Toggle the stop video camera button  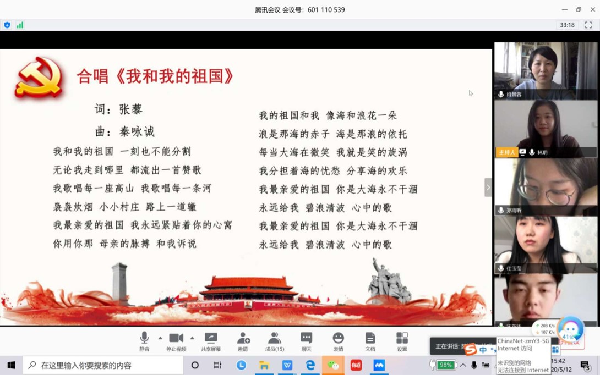tap(176, 341)
